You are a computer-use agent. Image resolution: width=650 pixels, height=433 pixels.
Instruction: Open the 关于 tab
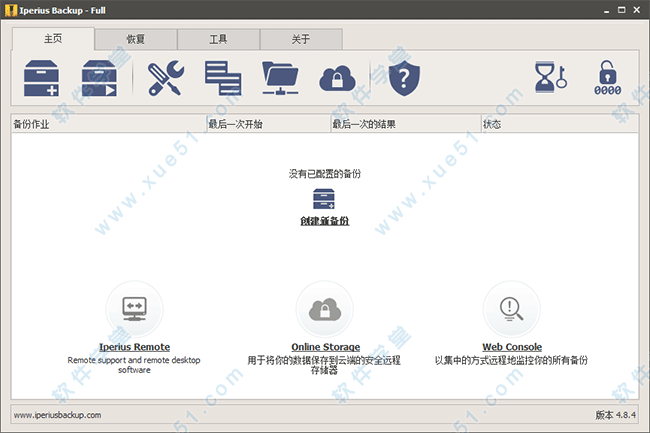[x=301, y=39]
